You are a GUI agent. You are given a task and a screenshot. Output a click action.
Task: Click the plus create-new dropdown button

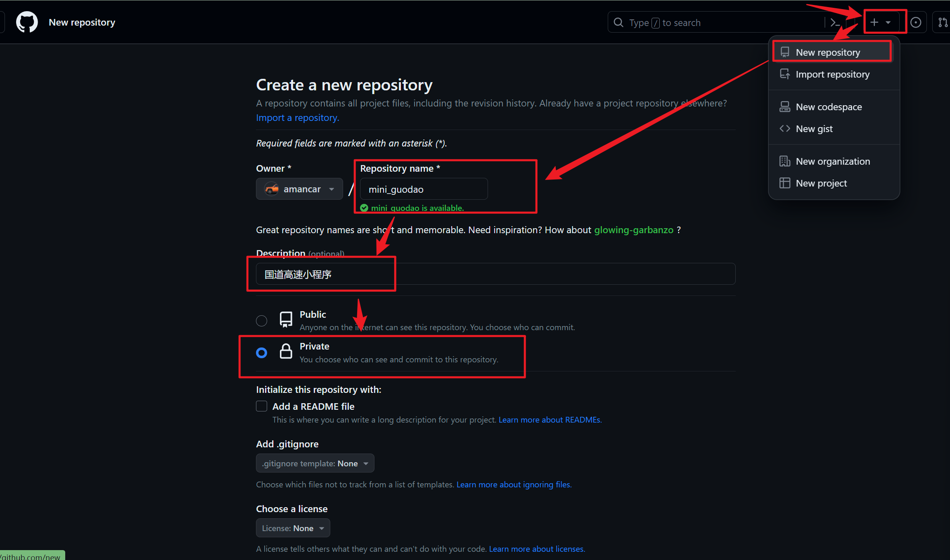(x=880, y=22)
